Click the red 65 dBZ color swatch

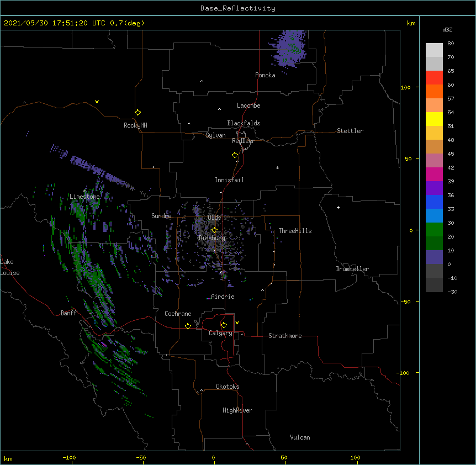pyautogui.click(x=434, y=77)
